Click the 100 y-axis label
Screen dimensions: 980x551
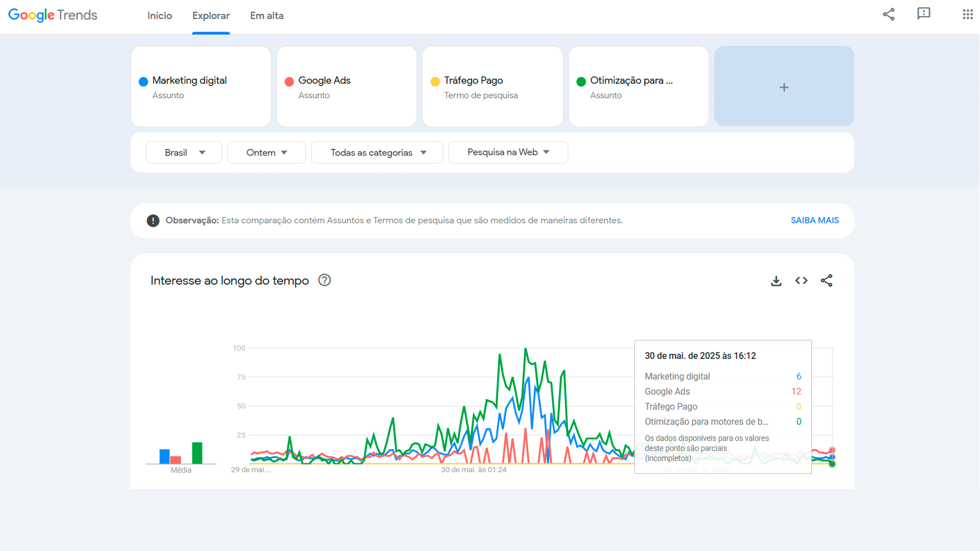(x=239, y=348)
